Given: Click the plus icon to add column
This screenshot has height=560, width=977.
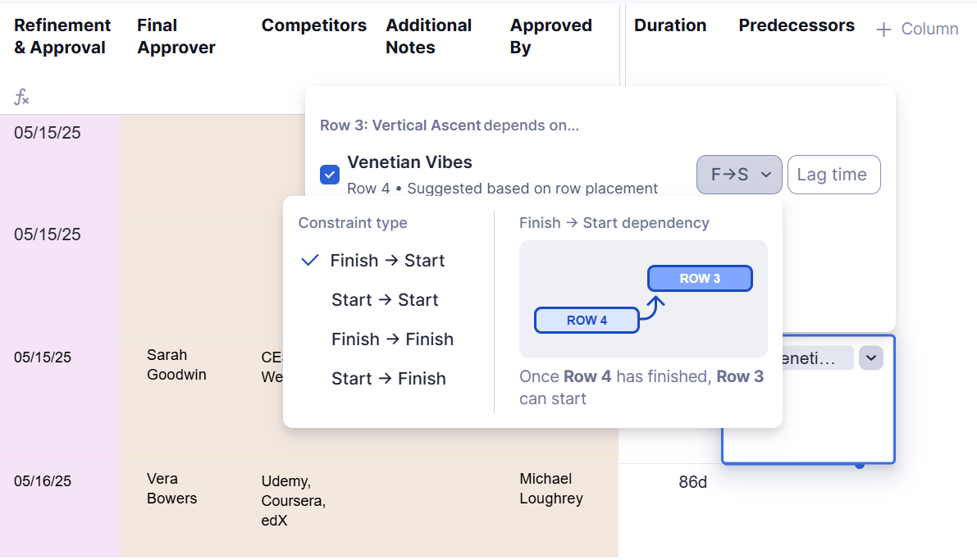Looking at the screenshot, I should (883, 30).
